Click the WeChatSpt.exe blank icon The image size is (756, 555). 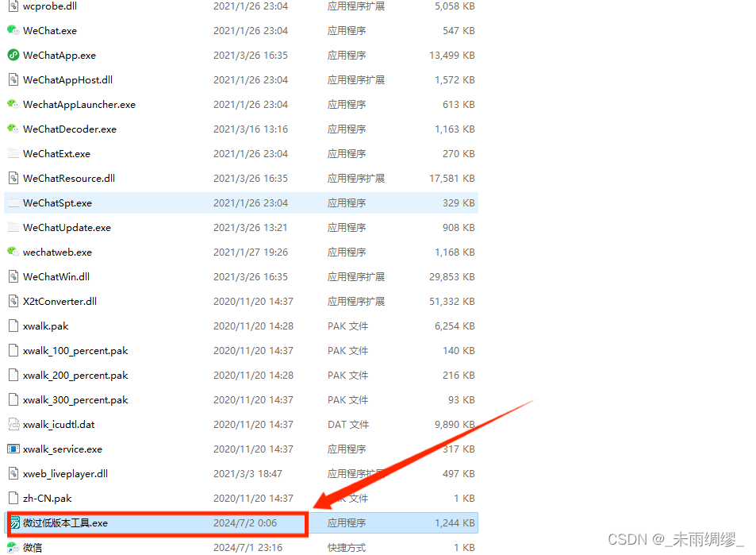[x=13, y=202]
